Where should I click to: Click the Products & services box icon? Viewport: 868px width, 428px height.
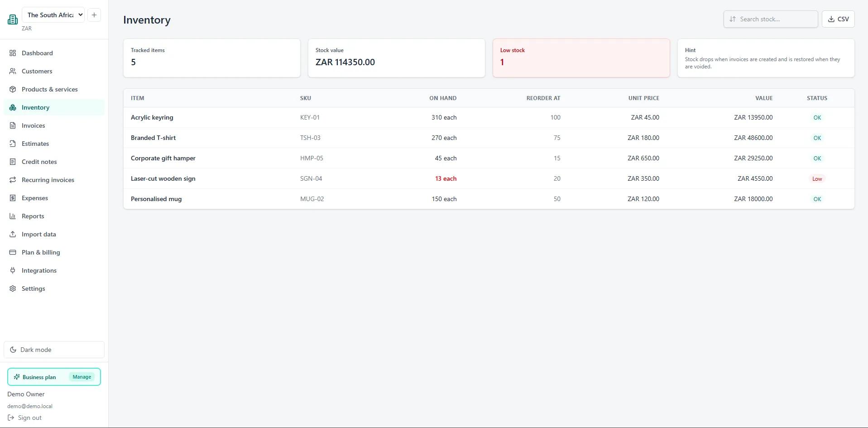pos(13,89)
